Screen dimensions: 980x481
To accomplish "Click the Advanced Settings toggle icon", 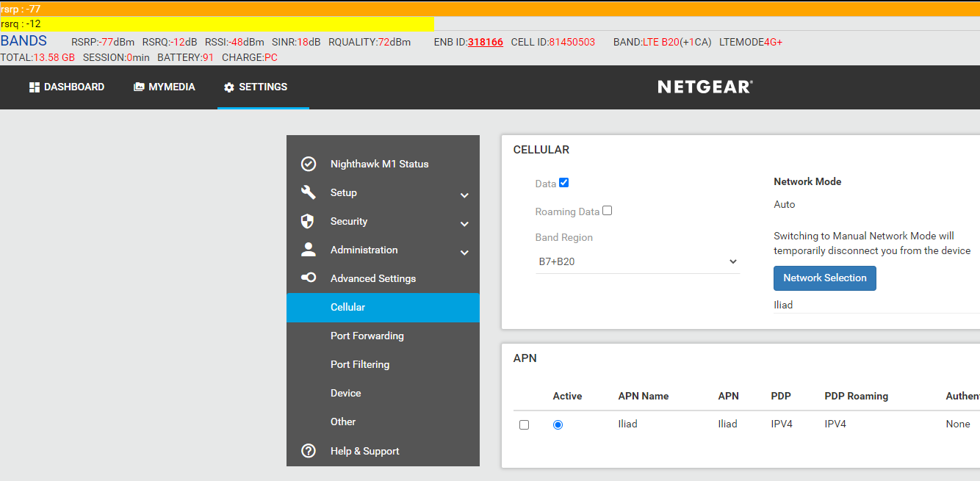I will pos(309,278).
